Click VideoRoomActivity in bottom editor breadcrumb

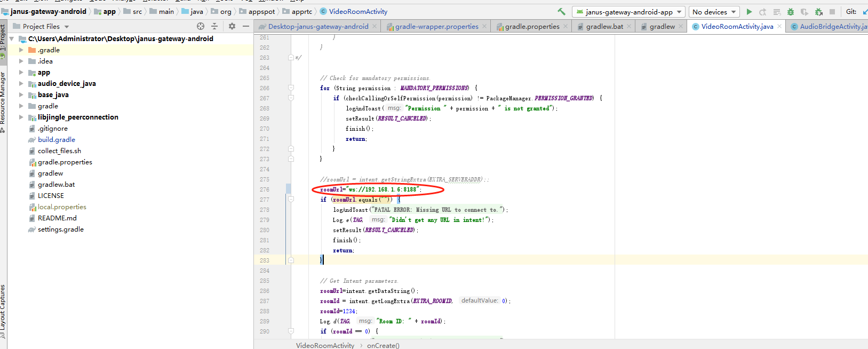(x=325, y=345)
